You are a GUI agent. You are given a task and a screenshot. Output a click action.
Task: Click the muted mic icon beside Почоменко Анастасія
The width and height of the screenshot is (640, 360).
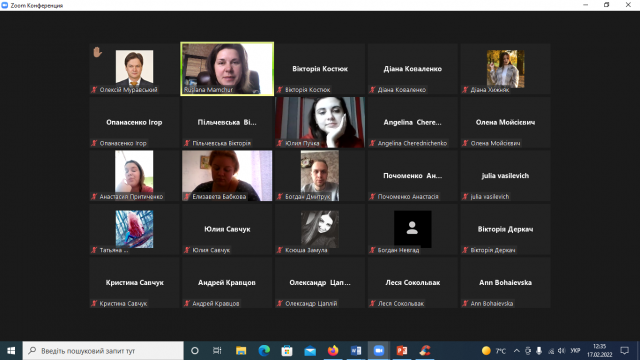tap(372, 197)
